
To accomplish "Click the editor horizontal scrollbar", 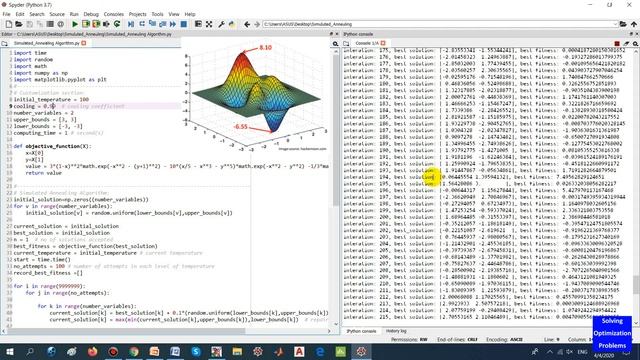I will [x=167, y=331].
